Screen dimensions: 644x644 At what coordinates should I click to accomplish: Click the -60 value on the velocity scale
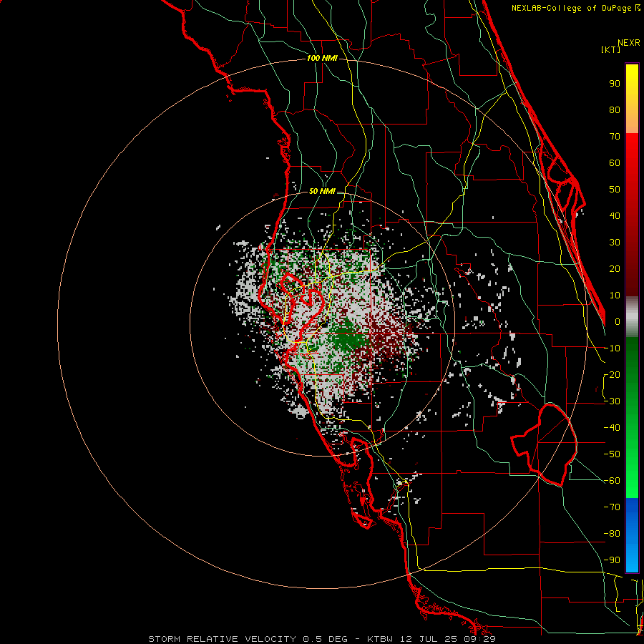coord(612,481)
